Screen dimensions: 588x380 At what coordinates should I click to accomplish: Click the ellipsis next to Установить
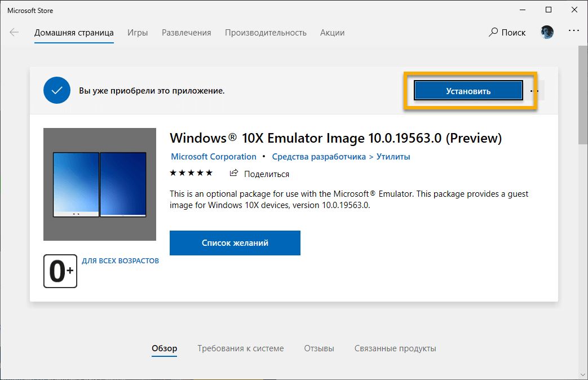coord(533,90)
